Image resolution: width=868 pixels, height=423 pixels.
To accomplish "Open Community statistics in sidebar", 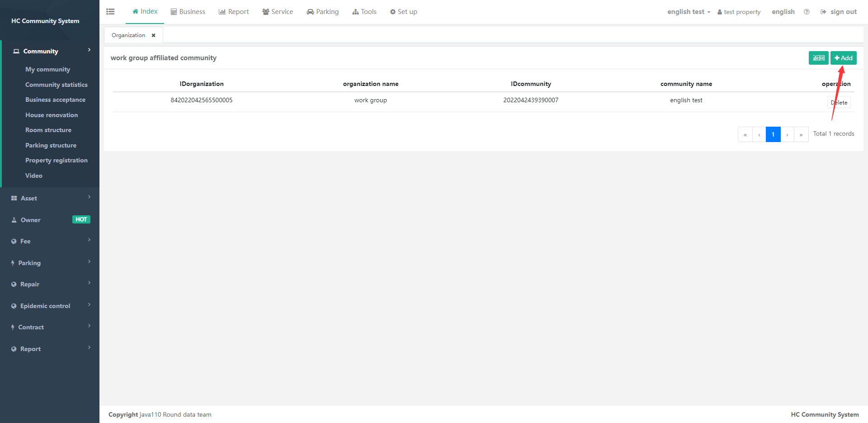I will [x=57, y=85].
